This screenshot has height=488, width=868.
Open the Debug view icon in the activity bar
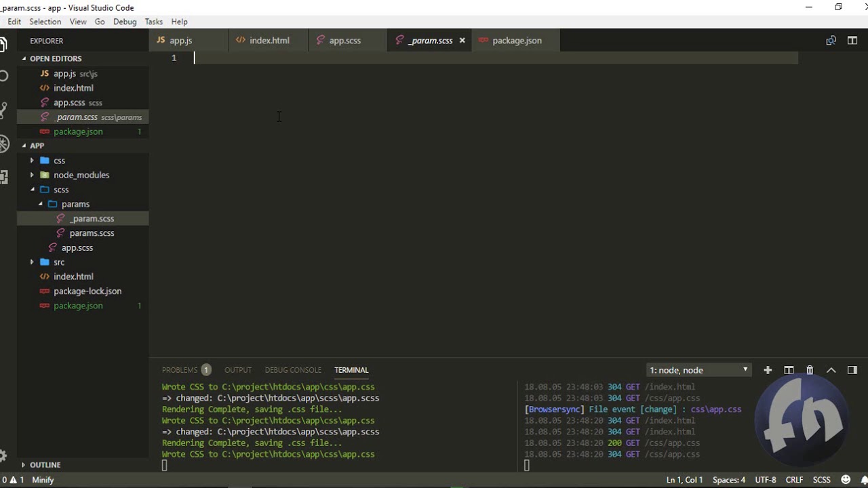(3, 144)
